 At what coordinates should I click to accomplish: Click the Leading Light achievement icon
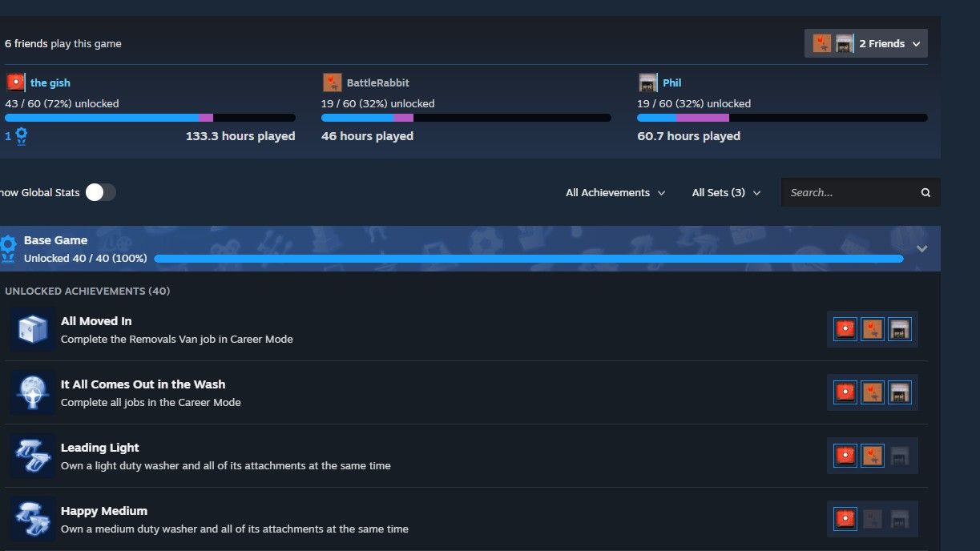click(33, 456)
